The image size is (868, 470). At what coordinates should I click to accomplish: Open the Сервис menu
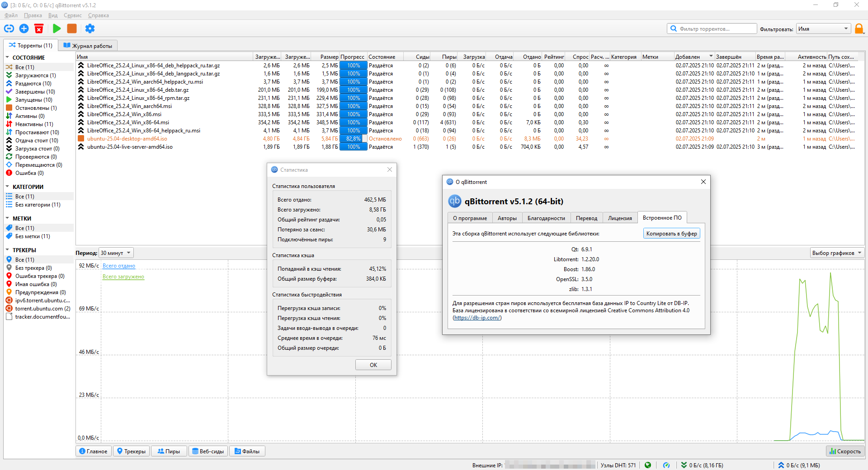tap(73, 15)
